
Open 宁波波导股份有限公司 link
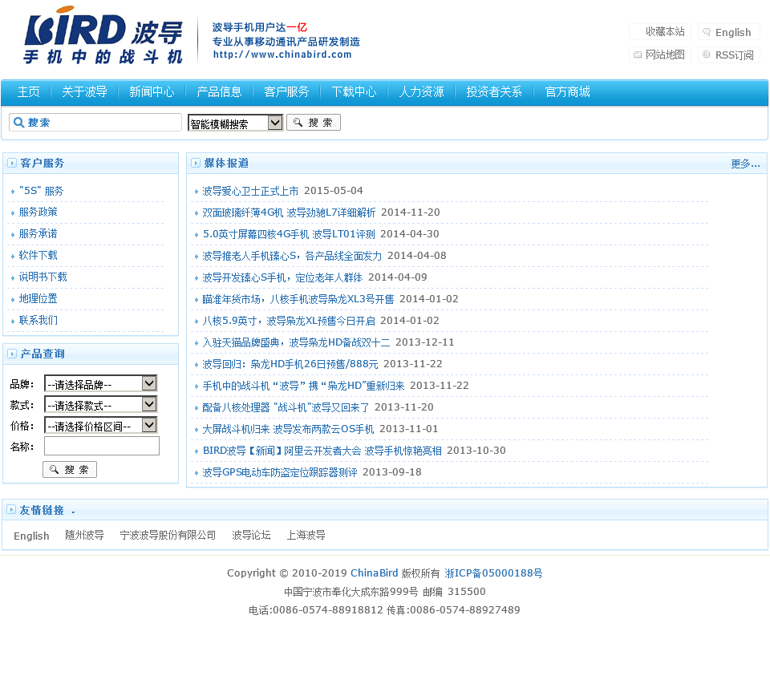click(168, 535)
